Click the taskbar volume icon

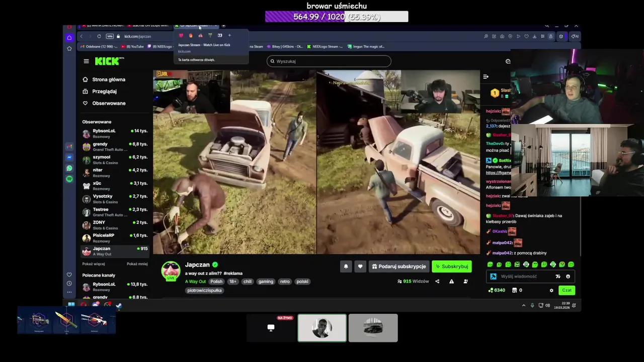[x=547, y=305]
